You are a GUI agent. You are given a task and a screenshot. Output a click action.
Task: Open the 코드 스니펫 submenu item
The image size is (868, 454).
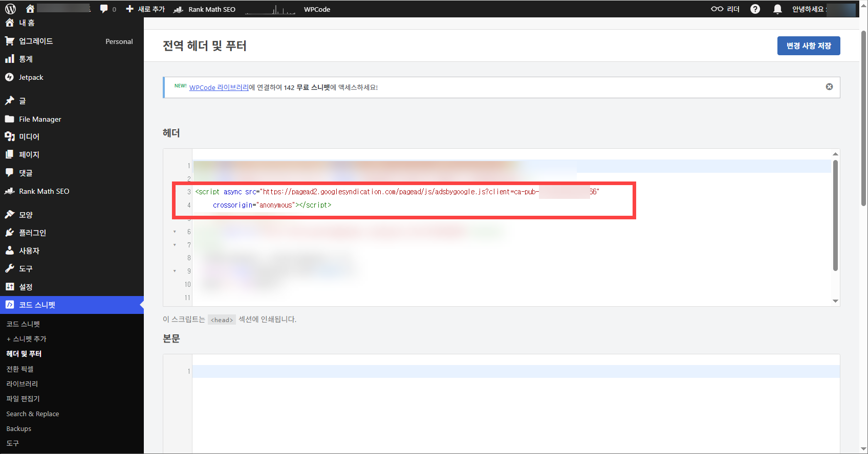[23, 324]
